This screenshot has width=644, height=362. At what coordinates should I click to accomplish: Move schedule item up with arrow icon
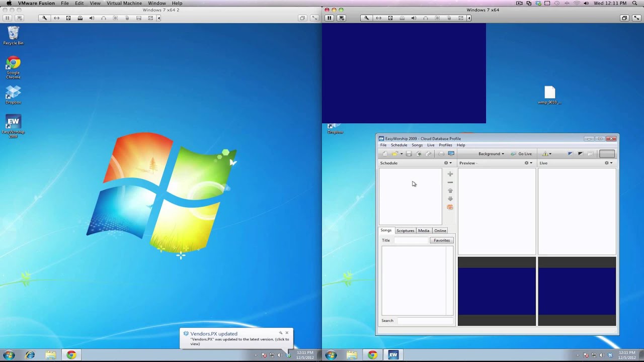coord(450,191)
